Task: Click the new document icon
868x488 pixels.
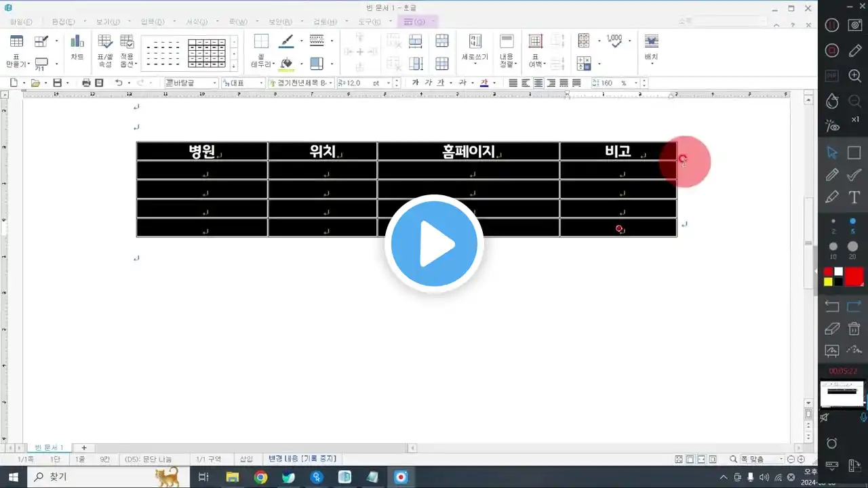Action: point(14,83)
